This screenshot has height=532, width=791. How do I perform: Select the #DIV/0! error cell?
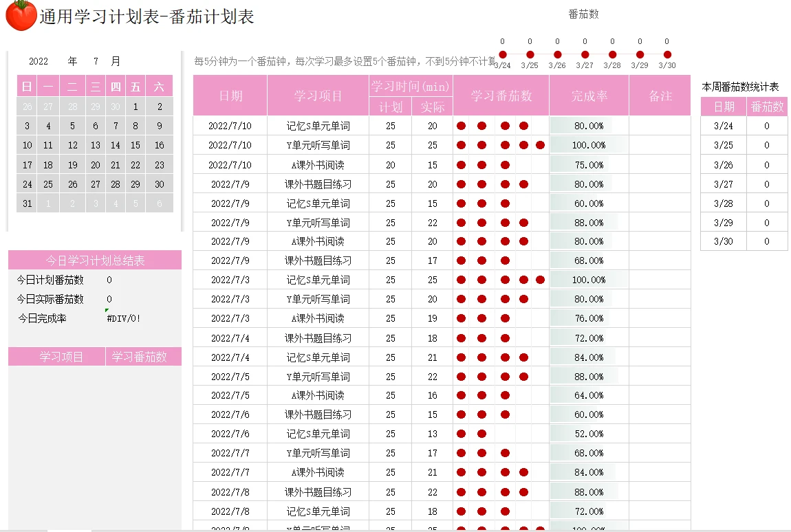point(124,319)
